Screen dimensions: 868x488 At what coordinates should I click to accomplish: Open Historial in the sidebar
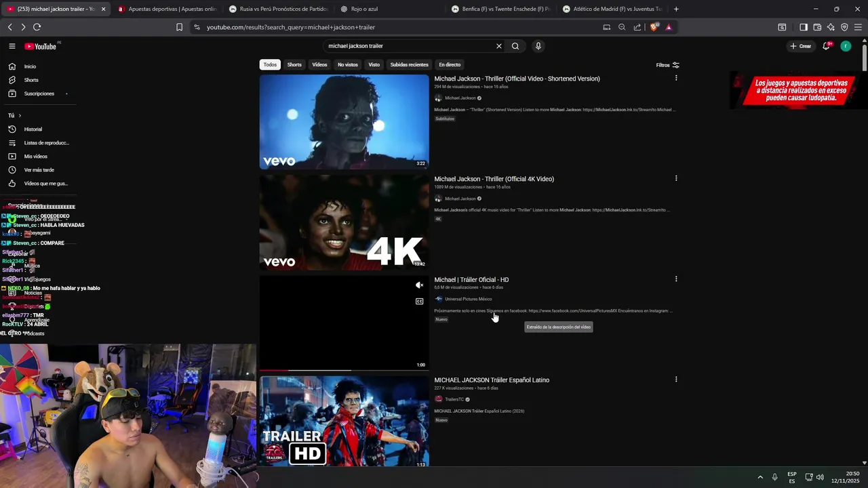pos(33,129)
